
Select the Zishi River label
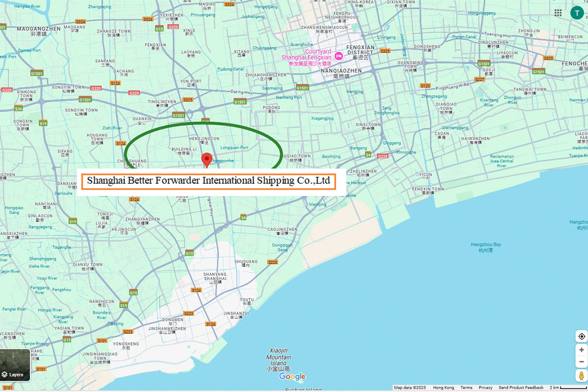[x=112, y=128]
